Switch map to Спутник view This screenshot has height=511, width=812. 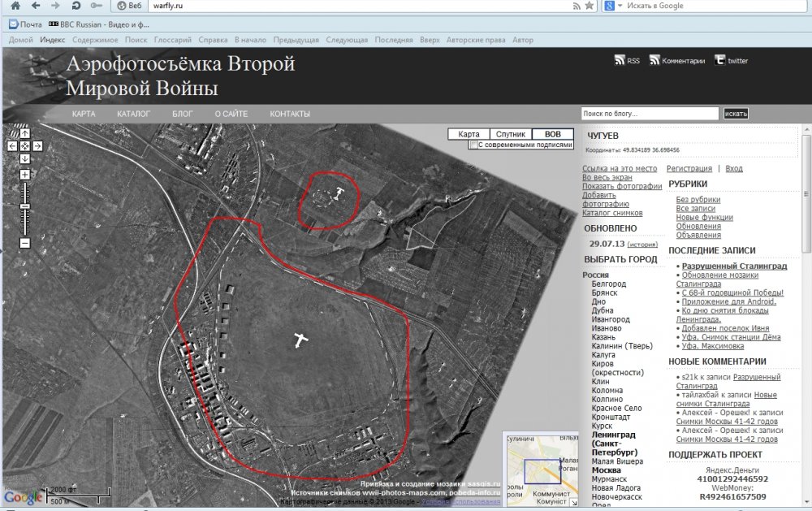(x=511, y=134)
